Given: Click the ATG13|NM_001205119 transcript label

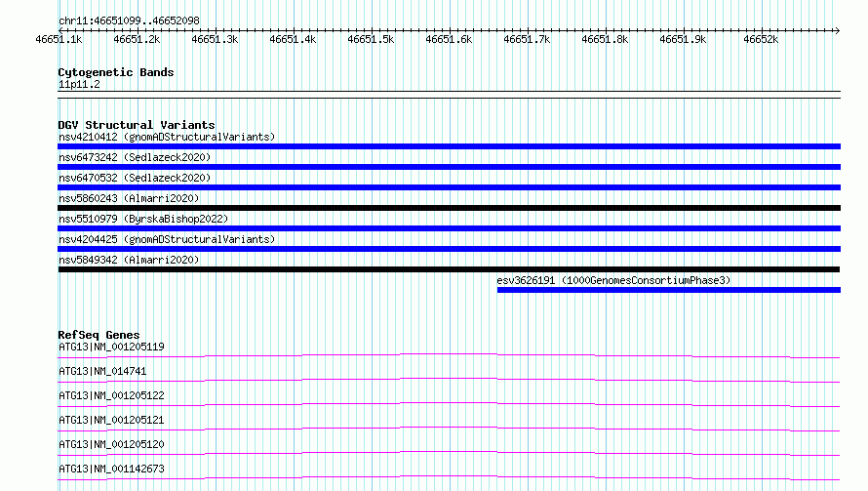Looking at the screenshot, I should tap(111, 347).
